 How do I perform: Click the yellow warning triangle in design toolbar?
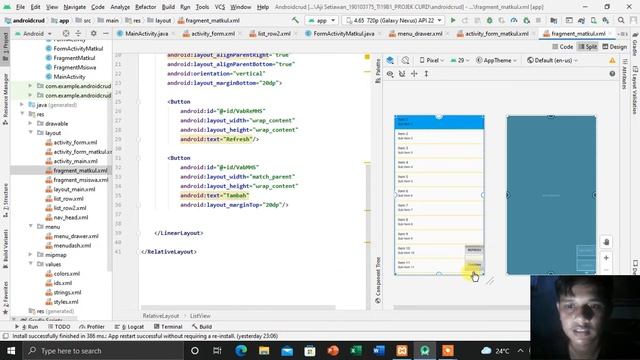612,60
